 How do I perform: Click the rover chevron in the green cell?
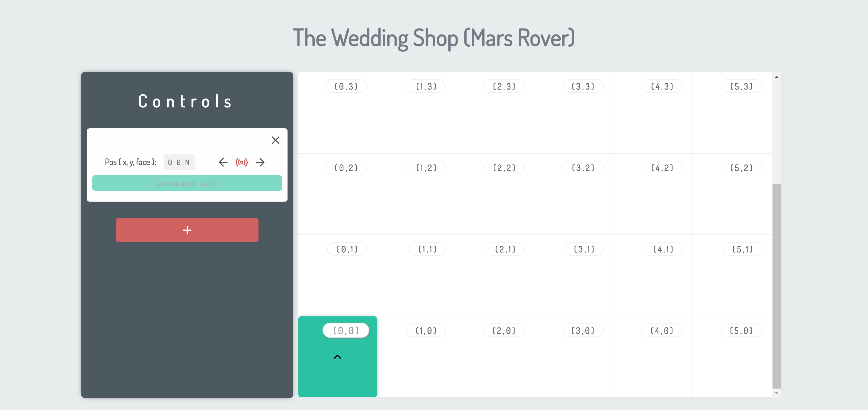tap(337, 357)
